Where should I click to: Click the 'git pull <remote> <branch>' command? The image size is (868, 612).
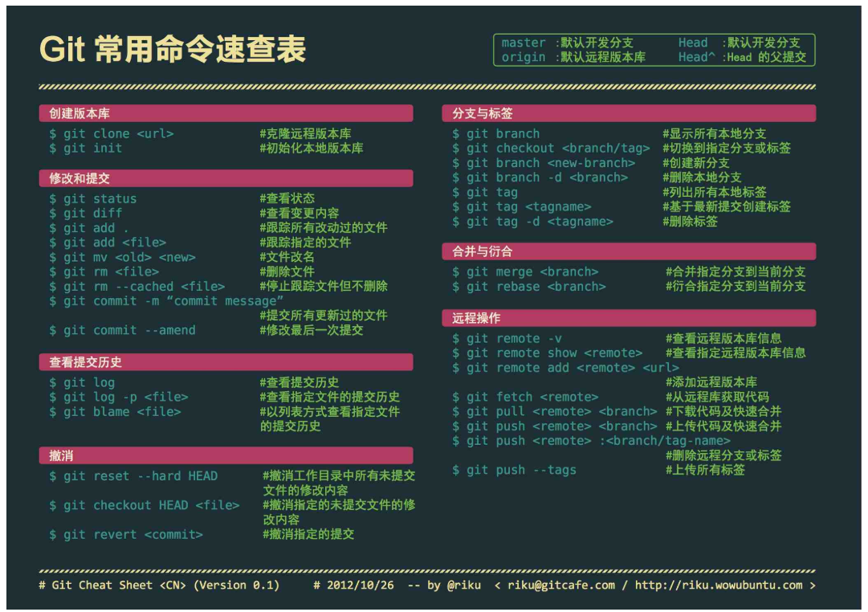pos(555,412)
